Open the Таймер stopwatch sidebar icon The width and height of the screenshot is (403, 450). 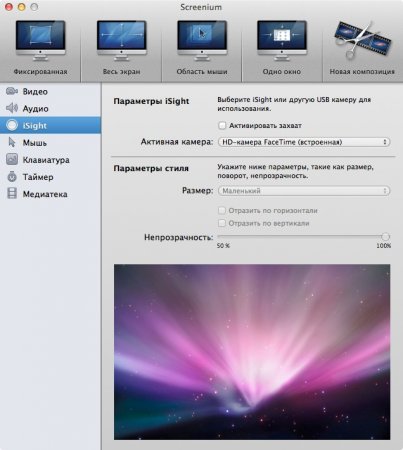[x=12, y=177]
